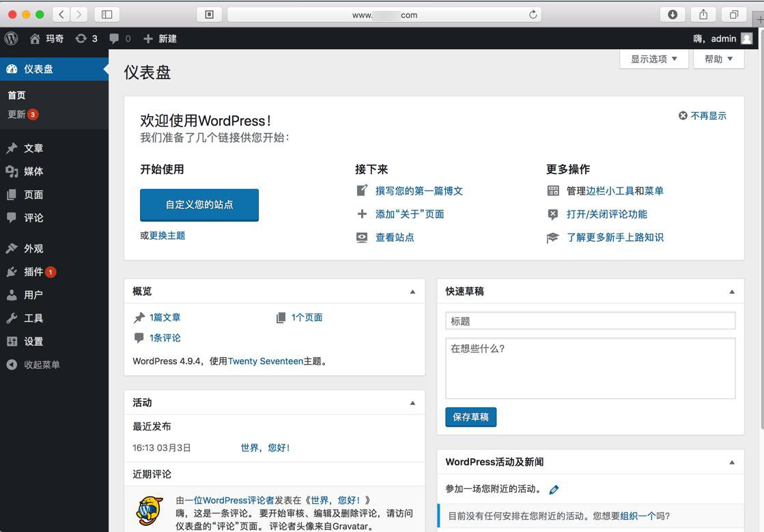Open 了解更多新手上路知识 link
This screenshot has width=764, height=532.
click(615, 237)
